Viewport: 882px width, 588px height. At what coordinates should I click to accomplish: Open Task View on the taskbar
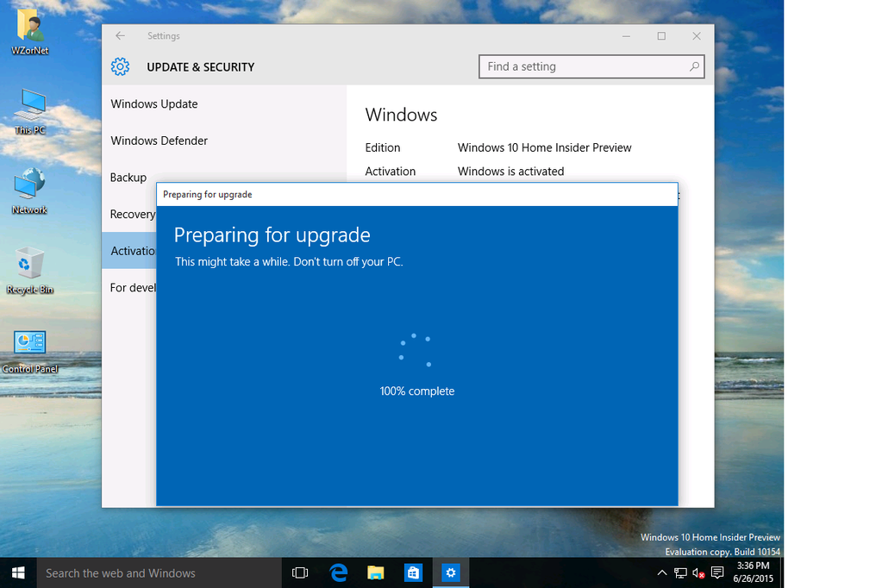coord(300,572)
